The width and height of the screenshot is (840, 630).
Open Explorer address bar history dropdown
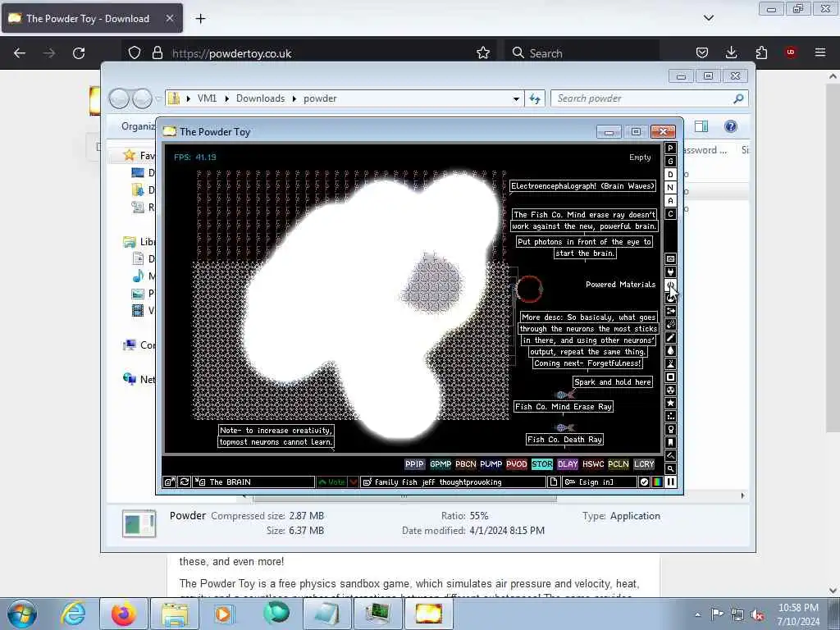click(516, 98)
